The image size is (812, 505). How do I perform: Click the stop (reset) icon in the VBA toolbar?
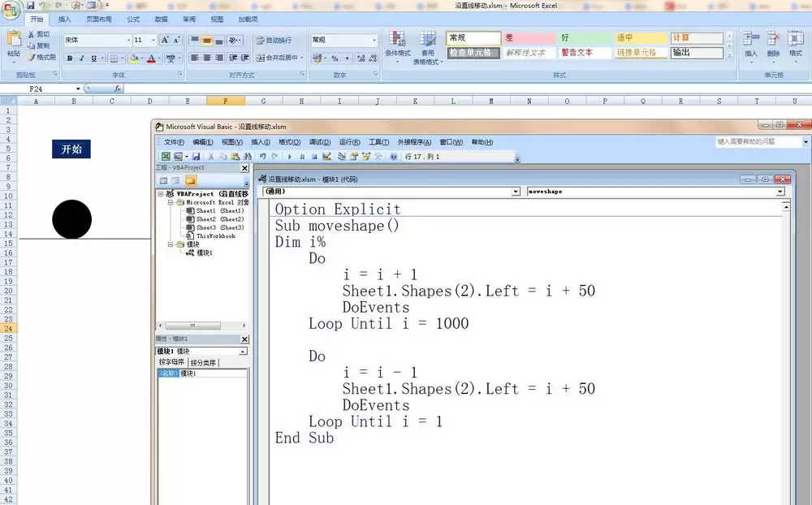coord(313,157)
